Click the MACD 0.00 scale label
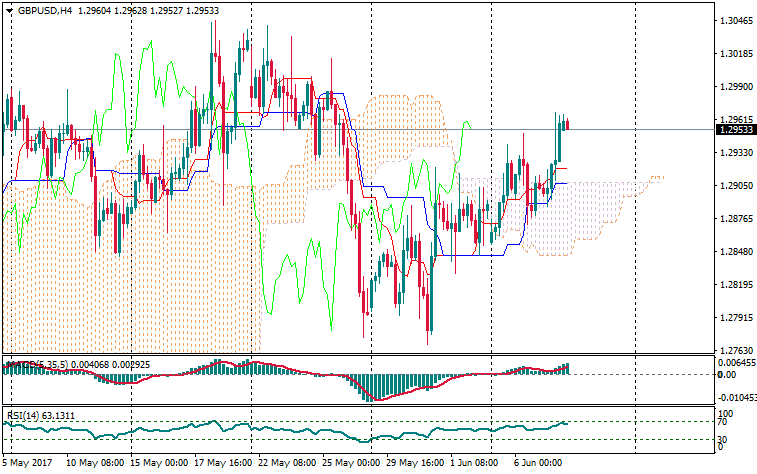The image size is (757, 474). [727, 374]
